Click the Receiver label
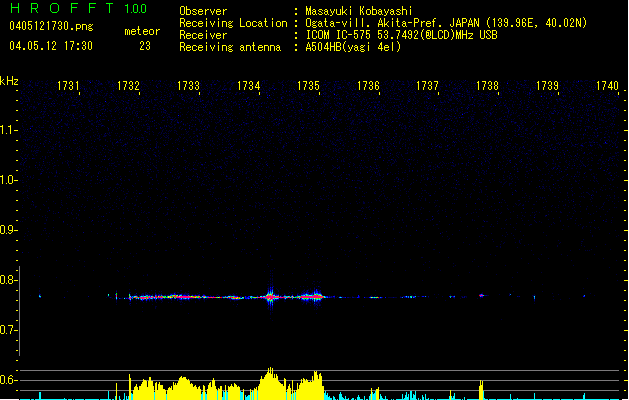Screen dimensions: 629x400 (203, 35)
